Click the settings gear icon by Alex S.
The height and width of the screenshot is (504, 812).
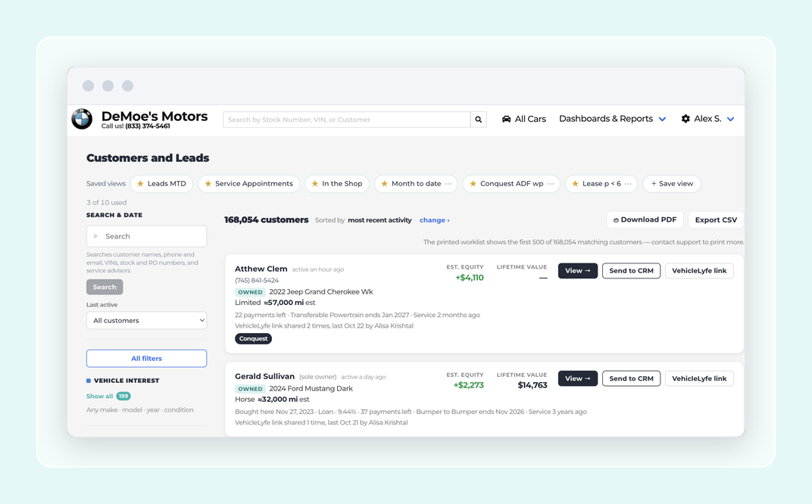686,119
